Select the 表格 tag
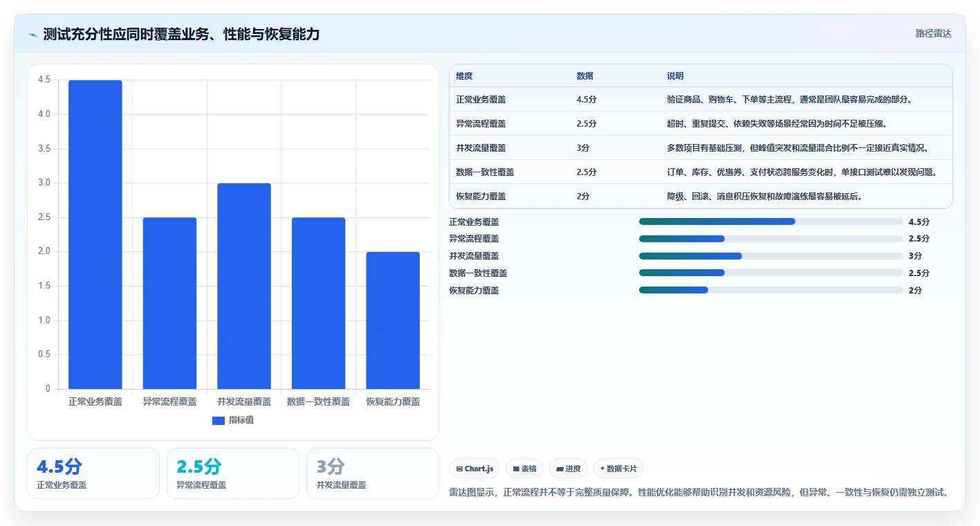 point(525,469)
